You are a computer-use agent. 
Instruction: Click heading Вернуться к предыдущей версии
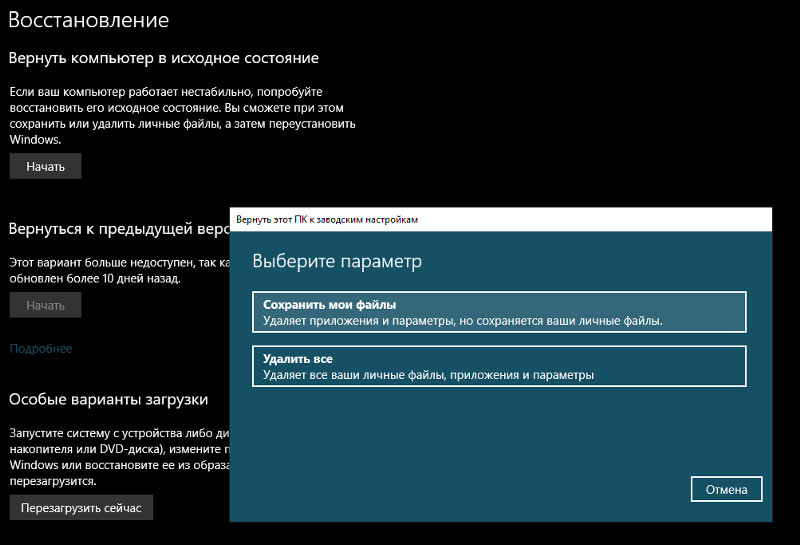pos(119,229)
